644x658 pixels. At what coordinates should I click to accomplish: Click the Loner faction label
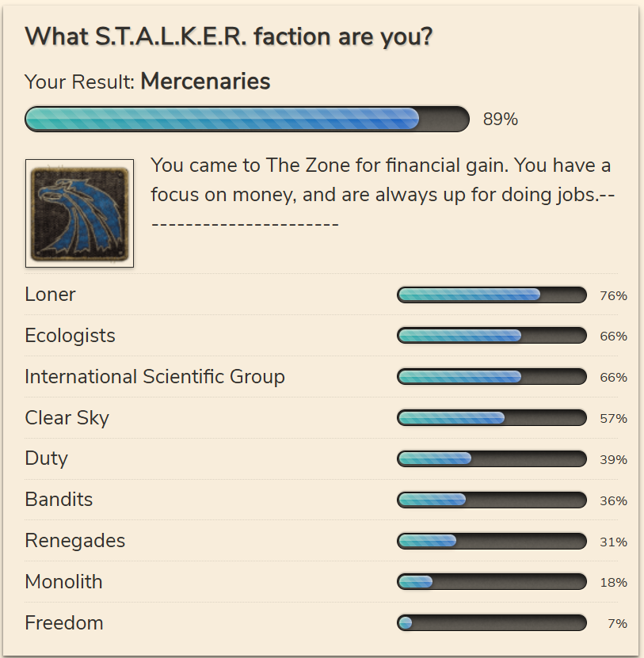pyautogui.click(x=50, y=295)
